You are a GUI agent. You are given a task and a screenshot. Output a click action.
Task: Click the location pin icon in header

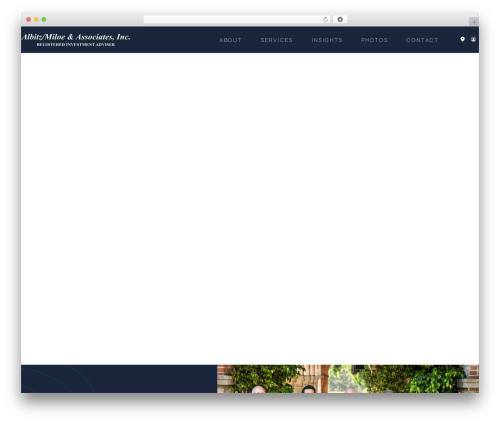coord(462,39)
